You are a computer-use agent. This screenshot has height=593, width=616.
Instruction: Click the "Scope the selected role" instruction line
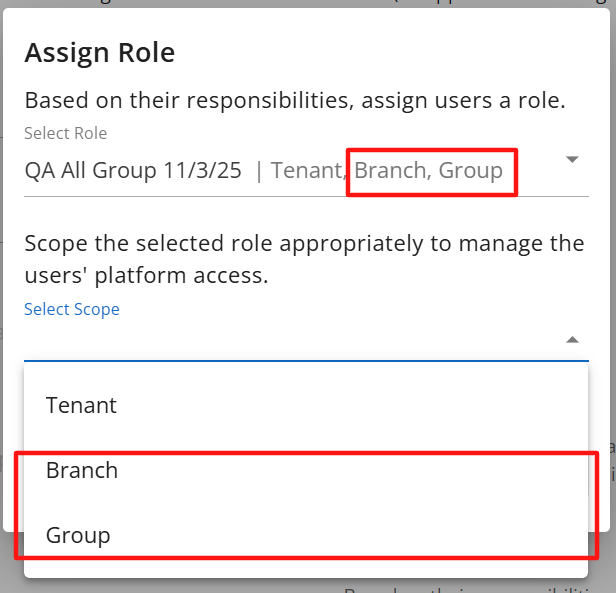304,243
